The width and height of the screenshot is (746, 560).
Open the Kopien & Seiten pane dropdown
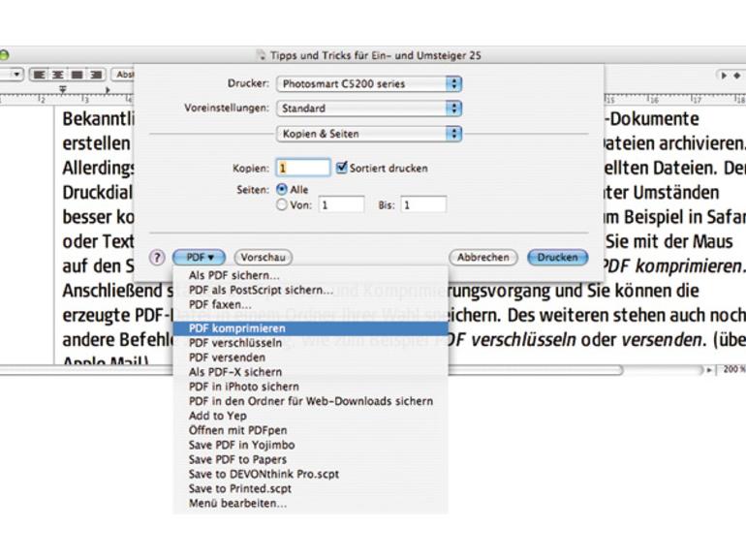tap(369, 134)
